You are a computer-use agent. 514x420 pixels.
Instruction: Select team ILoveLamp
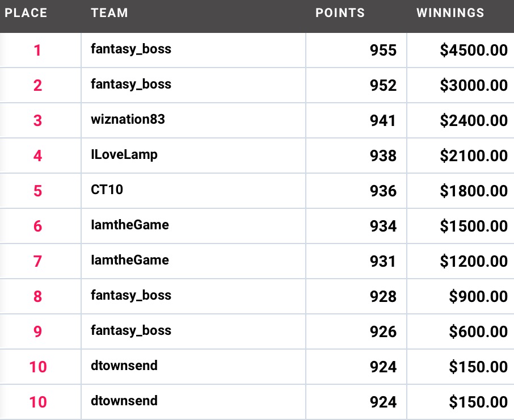click(x=124, y=155)
